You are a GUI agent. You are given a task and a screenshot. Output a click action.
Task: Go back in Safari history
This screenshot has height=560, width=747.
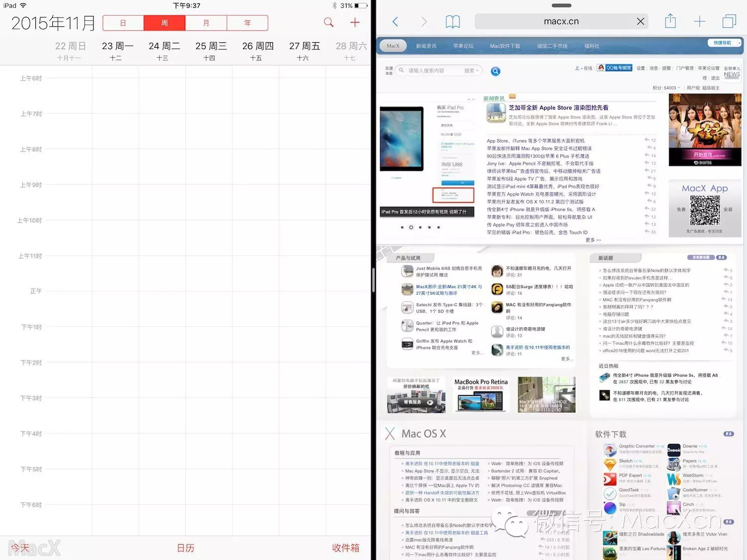(395, 21)
